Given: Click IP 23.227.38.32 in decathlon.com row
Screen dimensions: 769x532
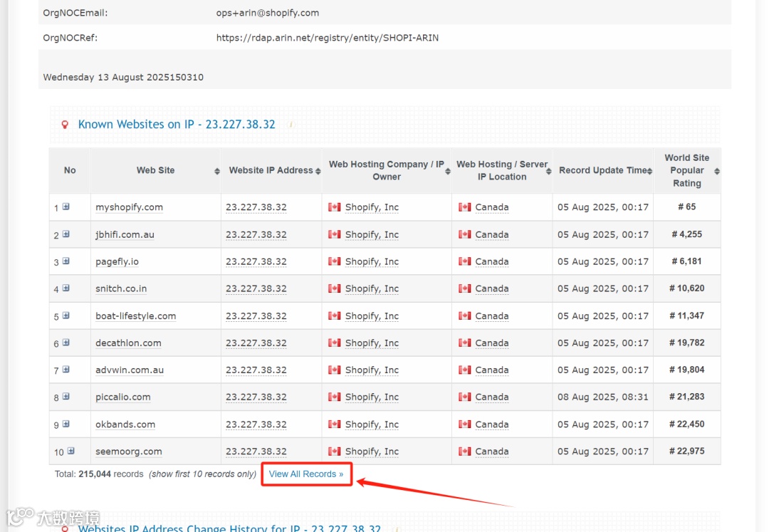Looking at the screenshot, I should pyautogui.click(x=256, y=343).
